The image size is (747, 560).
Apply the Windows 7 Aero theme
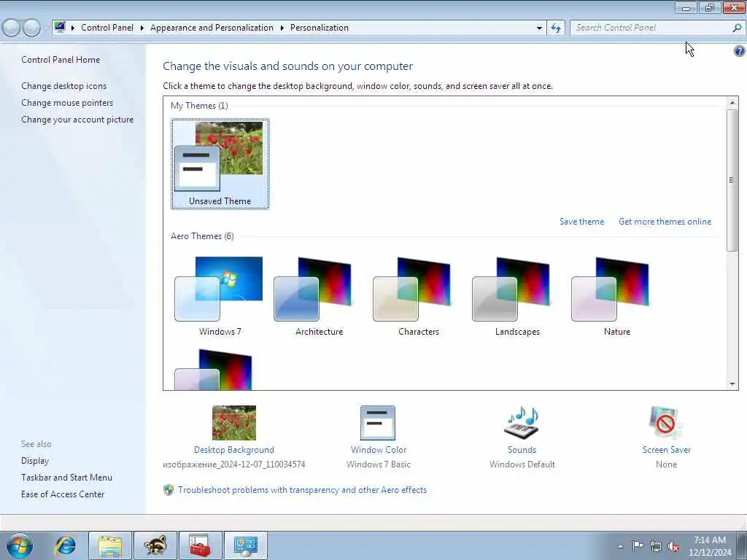click(x=220, y=296)
